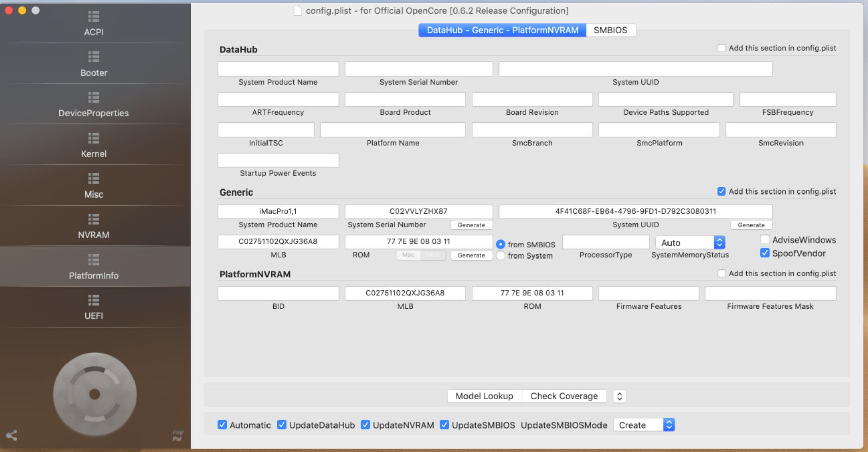Uncheck Generic 'Add this section in config.plist'
868x452 pixels.
coord(721,191)
